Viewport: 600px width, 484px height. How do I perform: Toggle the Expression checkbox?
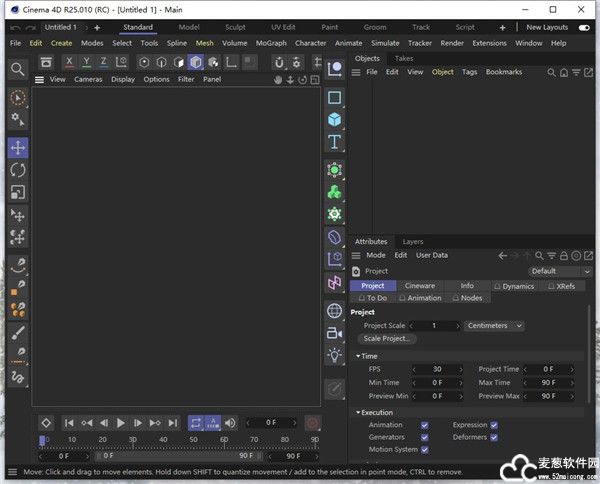pyautogui.click(x=494, y=425)
